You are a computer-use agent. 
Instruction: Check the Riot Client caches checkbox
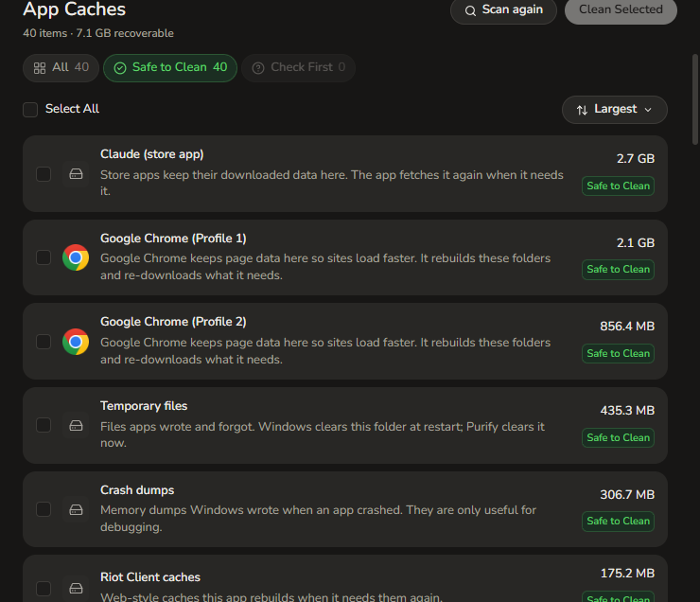coord(44,589)
